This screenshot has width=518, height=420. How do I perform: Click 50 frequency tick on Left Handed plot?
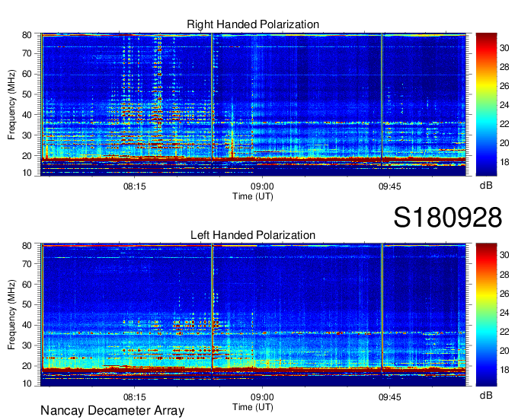point(27,304)
